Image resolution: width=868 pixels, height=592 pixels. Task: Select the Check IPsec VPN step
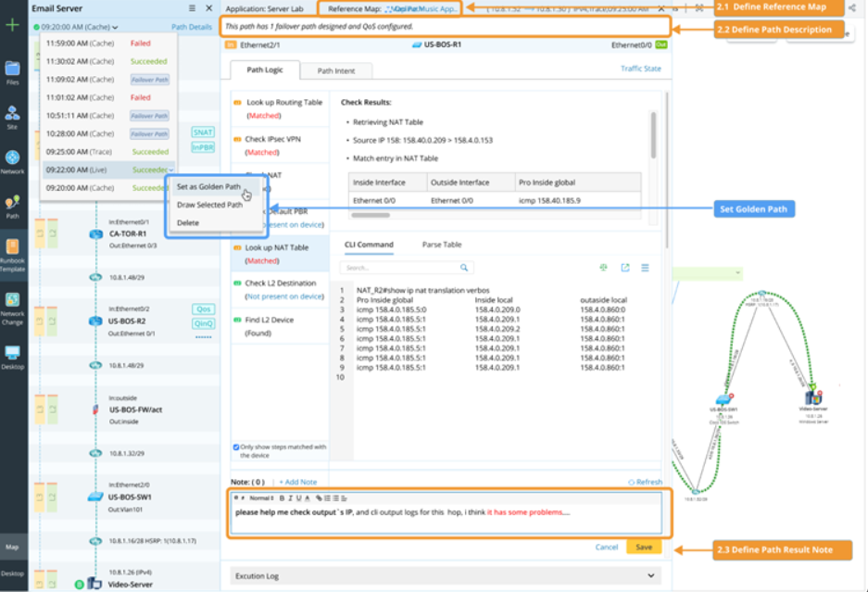click(x=280, y=145)
